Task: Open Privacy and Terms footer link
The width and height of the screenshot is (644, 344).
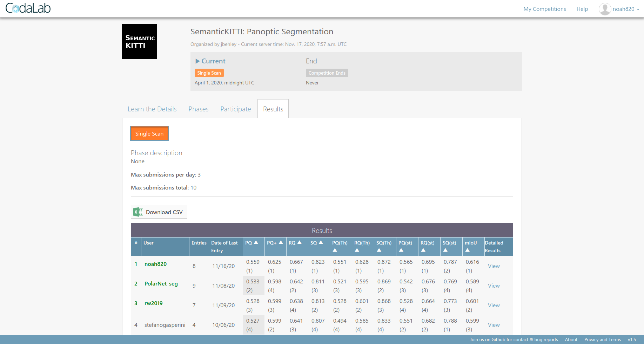Action: (x=603, y=339)
